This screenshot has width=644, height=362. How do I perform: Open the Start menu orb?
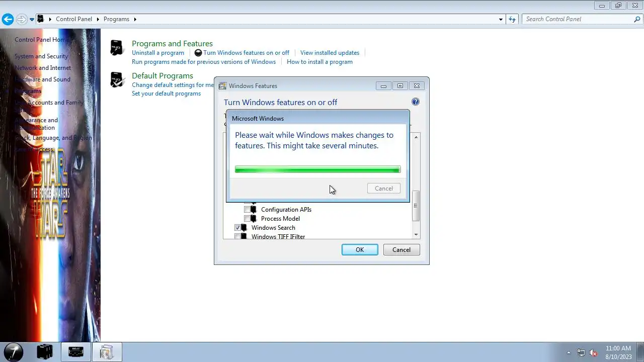[13, 351]
